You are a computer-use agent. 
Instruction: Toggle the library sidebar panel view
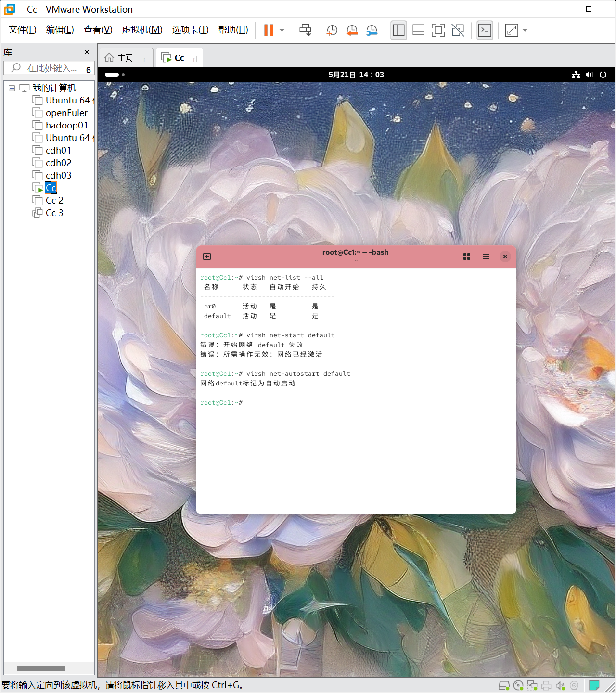pos(398,30)
